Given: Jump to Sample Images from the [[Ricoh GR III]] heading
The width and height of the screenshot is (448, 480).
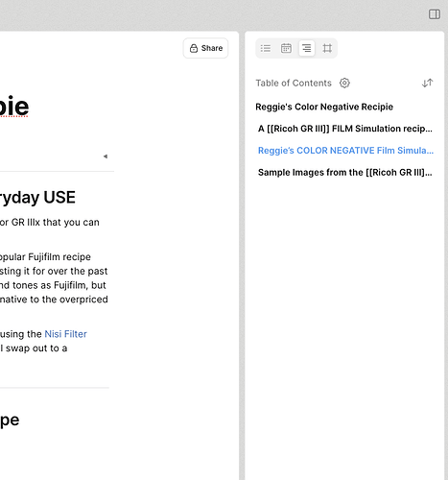Looking at the screenshot, I should 345,173.
